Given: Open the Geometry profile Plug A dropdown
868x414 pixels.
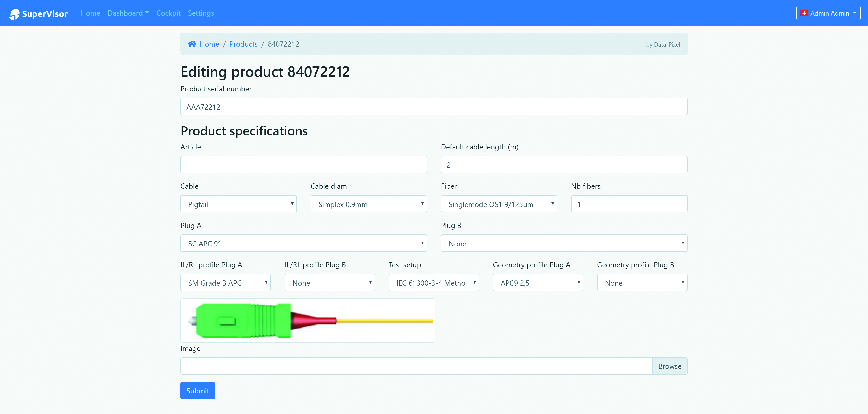Looking at the screenshot, I should coord(538,283).
